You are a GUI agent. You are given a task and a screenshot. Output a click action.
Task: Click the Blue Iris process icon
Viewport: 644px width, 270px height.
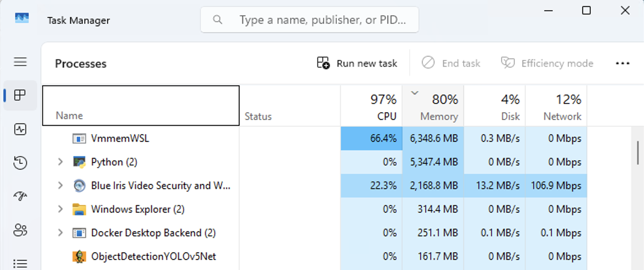click(x=79, y=186)
